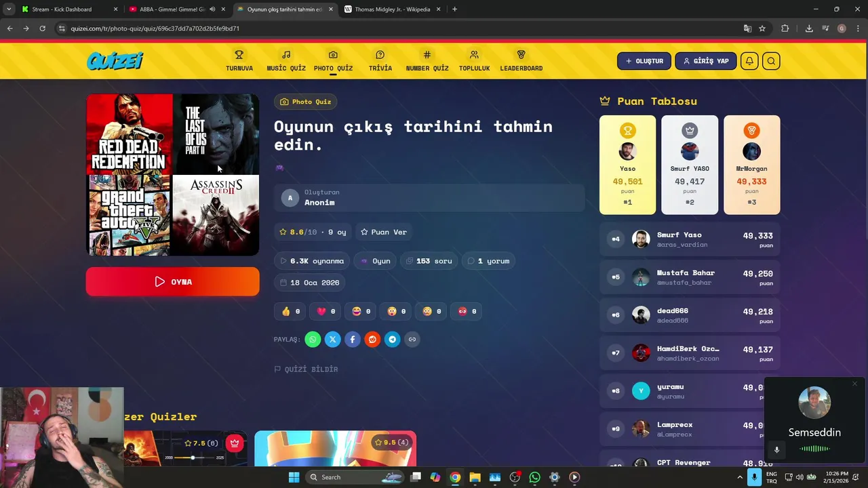
Task: Copy the quiz link icon
Action: pyautogui.click(x=412, y=339)
